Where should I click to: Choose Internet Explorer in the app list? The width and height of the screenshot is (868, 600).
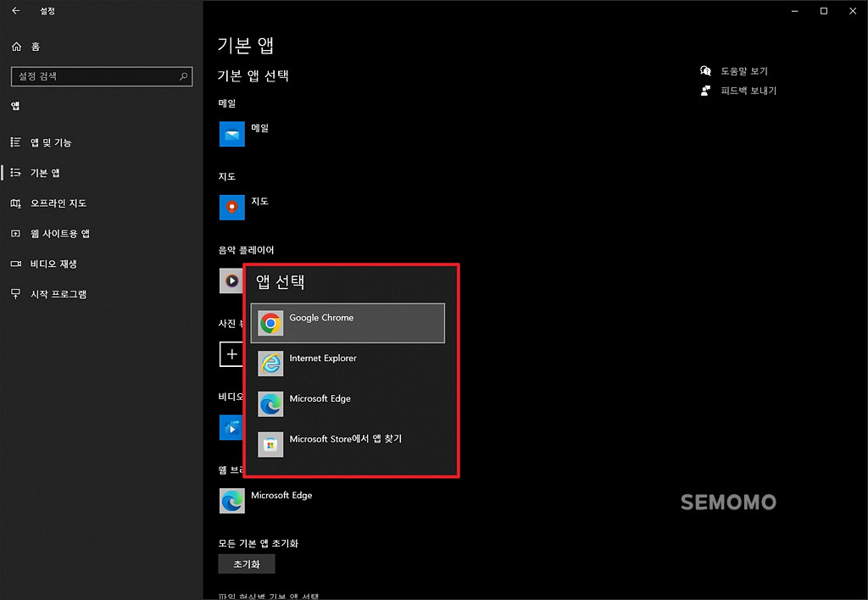[348, 363]
